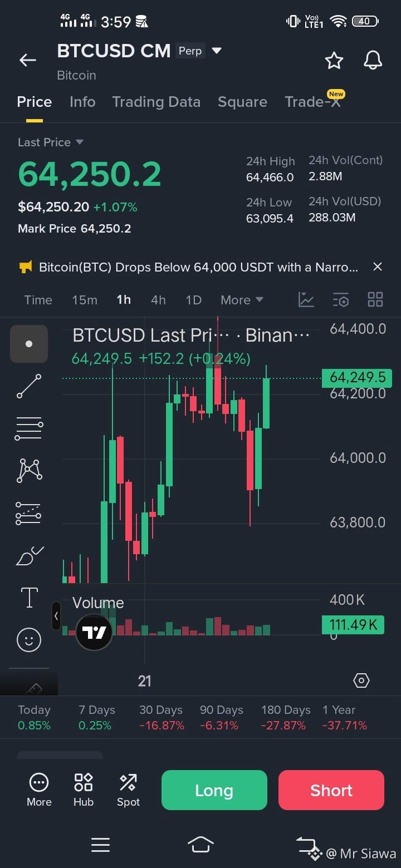
Task: Select the trend line drawing tool
Action: point(29,386)
